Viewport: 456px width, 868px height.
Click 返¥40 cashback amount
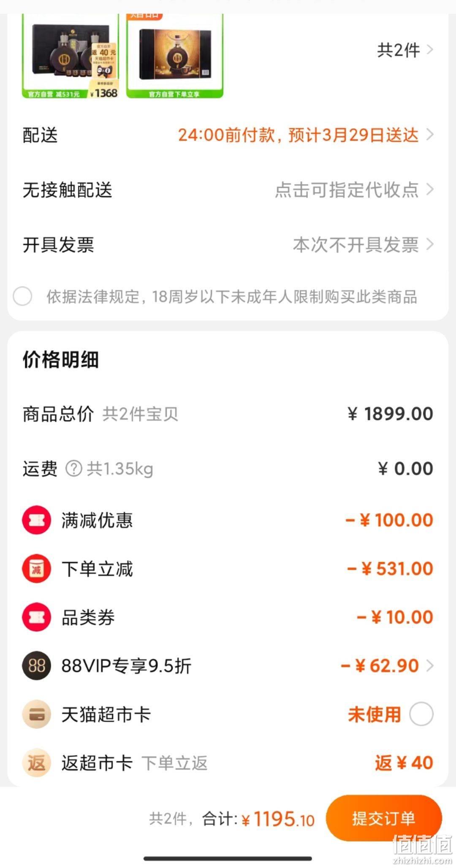404,763
